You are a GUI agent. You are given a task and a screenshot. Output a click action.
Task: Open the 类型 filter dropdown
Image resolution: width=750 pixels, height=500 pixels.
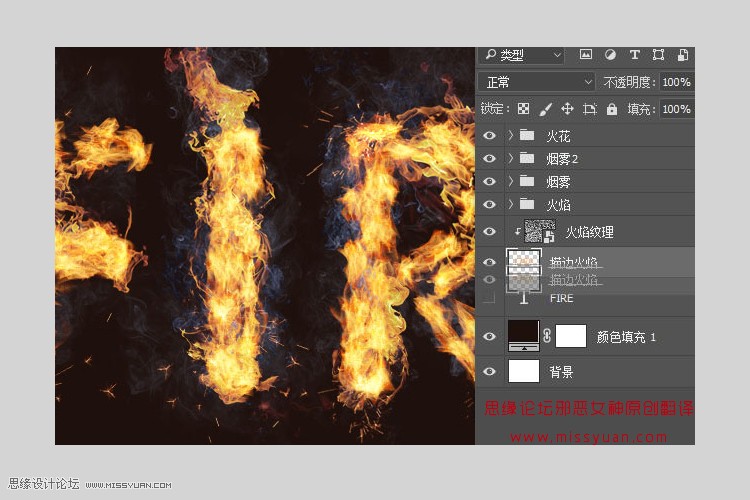[522, 55]
